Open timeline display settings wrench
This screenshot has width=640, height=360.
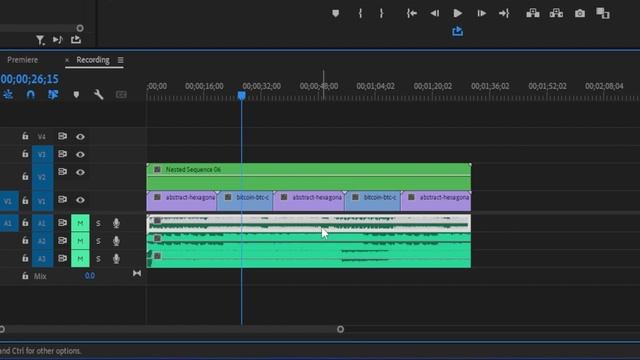(x=98, y=95)
